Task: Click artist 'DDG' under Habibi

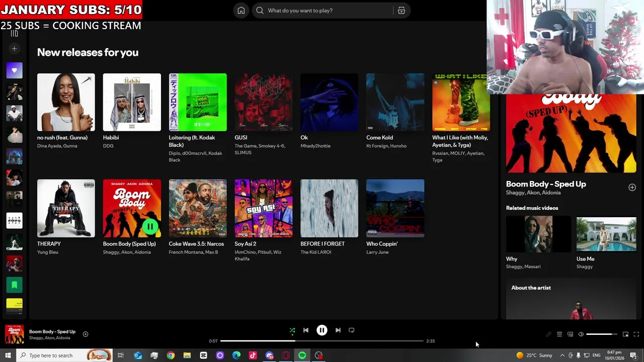Action: tap(108, 146)
